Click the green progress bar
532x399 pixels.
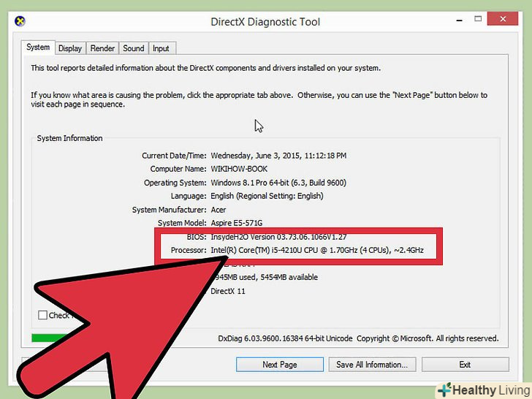50,338
